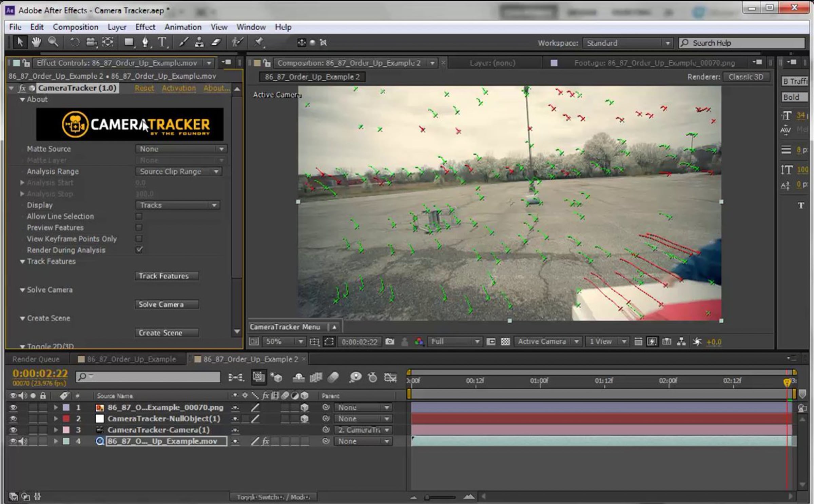The image size is (814, 504).
Task: Open the Analysis Range dropdown
Action: [x=179, y=172]
